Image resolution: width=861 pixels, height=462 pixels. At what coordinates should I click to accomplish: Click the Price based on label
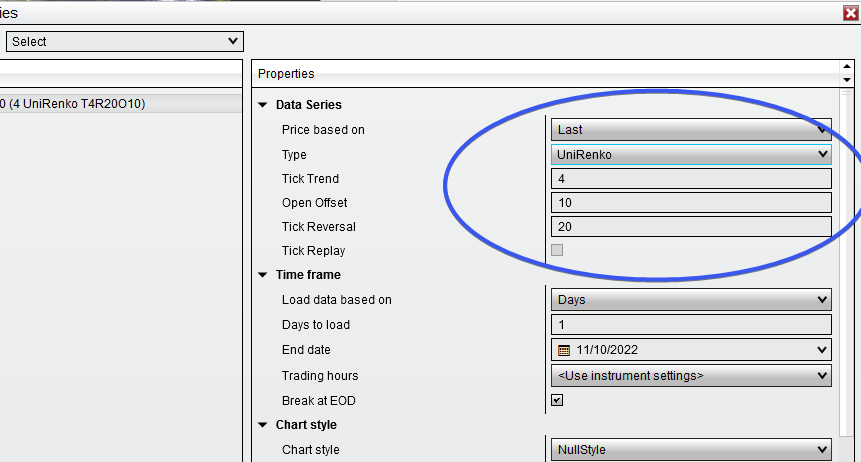[323, 130]
